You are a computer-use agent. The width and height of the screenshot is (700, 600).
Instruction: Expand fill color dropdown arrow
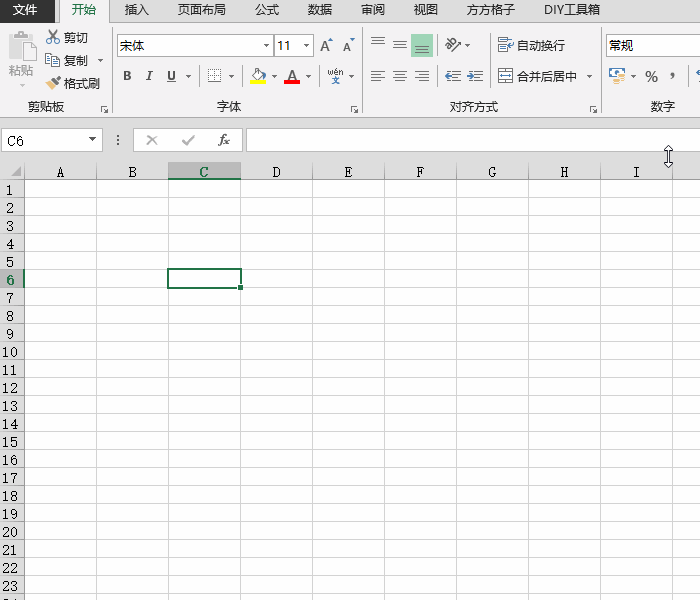coord(274,76)
